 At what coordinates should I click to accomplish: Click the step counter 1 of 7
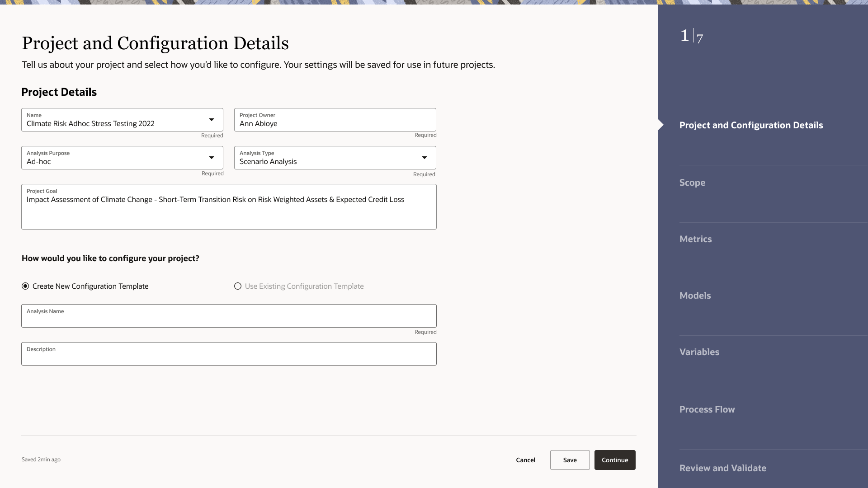tap(692, 36)
